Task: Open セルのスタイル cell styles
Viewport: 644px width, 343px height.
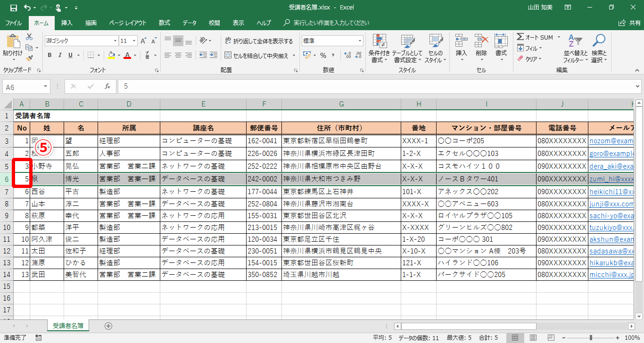Action: tap(435, 49)
